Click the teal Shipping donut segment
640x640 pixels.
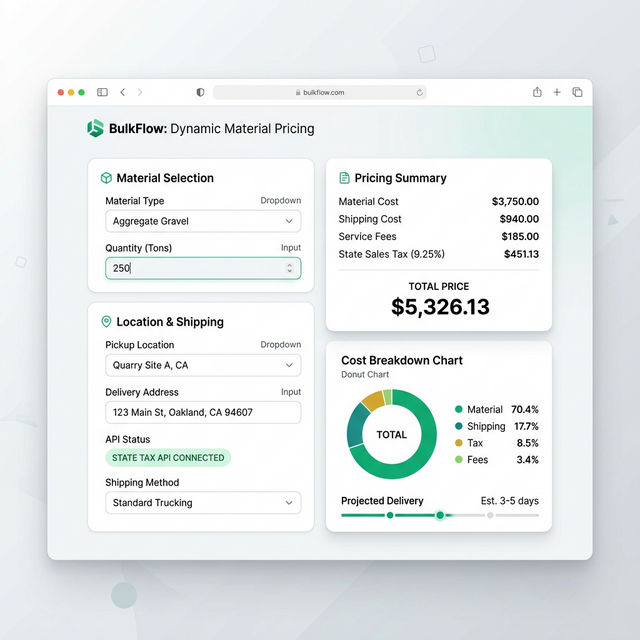[x=357, y=427]
